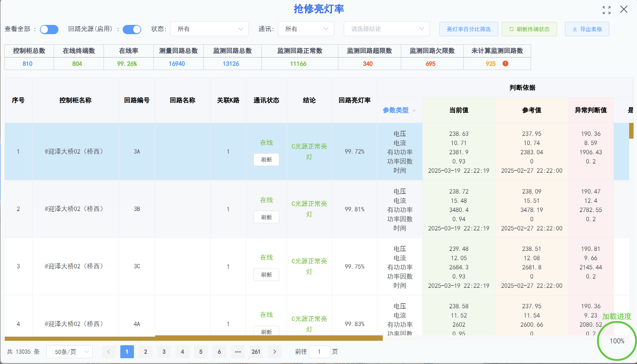Viewport: 637px width, 364px height.
Task: Click the 99.72% lighting rate cell
Action: coord(354,152)
